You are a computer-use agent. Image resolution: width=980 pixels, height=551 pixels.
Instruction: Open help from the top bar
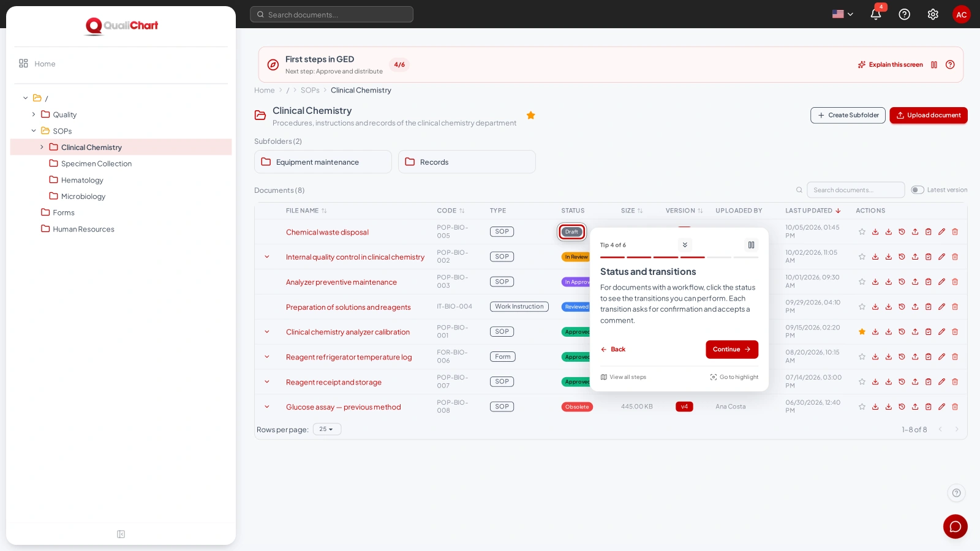[905, 14]
